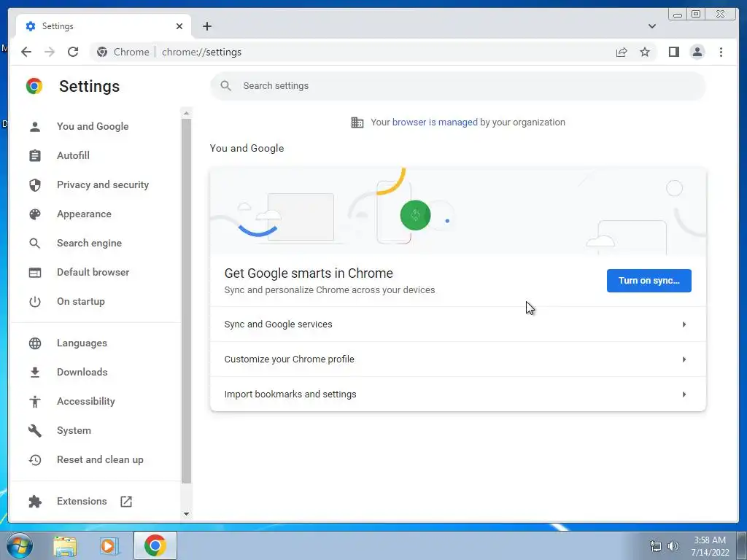The width and height of the screenshot is (747, 560).
Task: Focus the Search settings field
Action: (x=458, y=86)
